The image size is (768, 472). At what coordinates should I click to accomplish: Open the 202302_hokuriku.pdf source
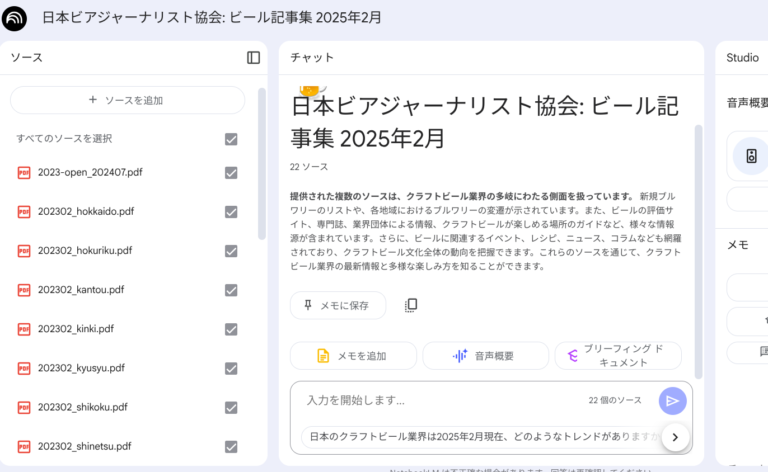[x=85, y=251]
